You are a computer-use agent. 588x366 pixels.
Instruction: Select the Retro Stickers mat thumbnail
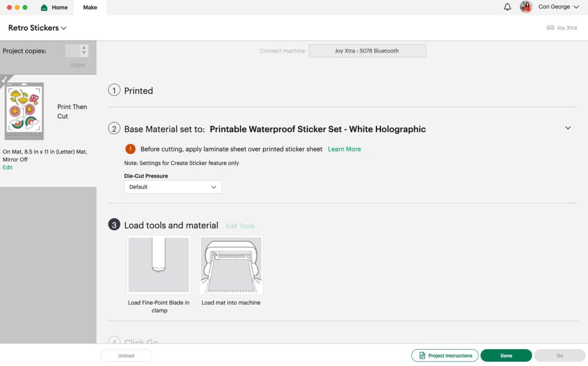[x=24, y=111]
